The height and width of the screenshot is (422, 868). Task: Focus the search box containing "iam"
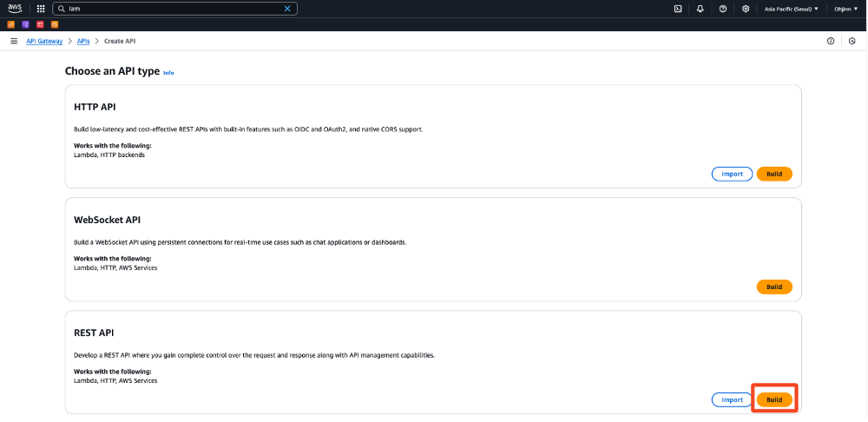(x=175, y=9)
